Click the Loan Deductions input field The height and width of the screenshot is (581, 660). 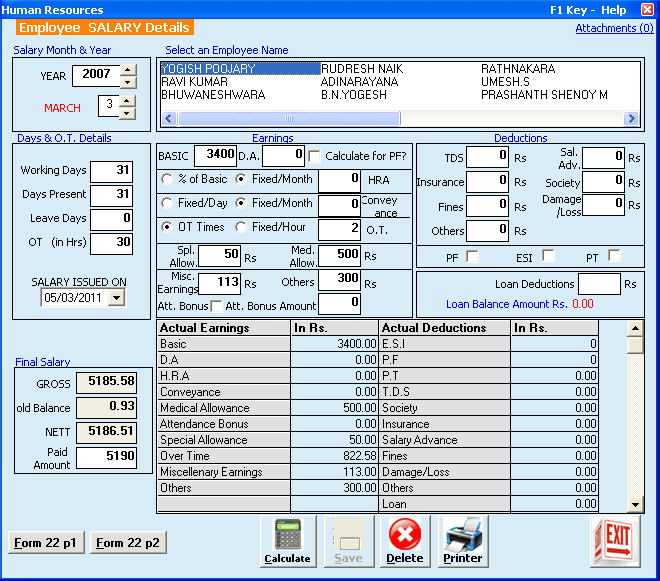click(599, 284)
